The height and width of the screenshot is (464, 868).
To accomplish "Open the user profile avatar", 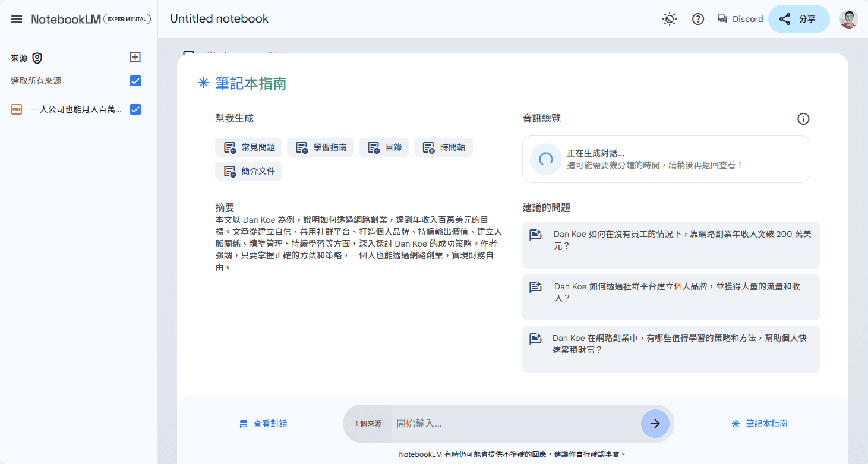I will coord(848,19).
